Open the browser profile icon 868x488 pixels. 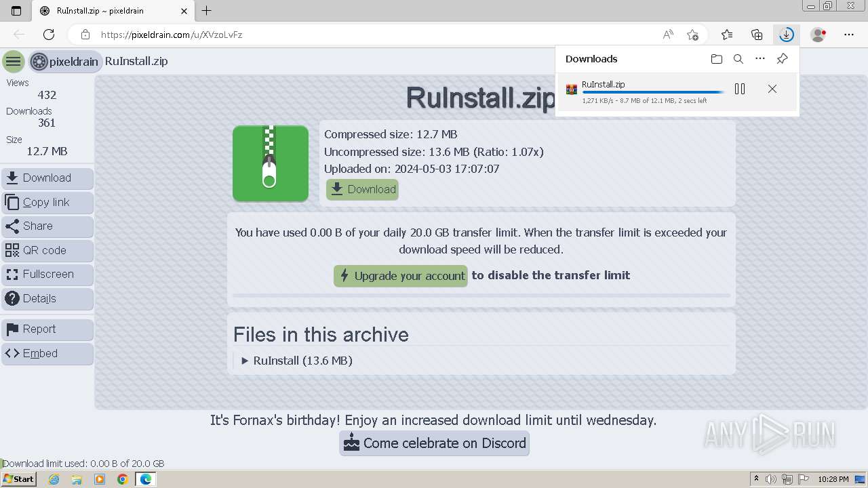pos(818,35)
